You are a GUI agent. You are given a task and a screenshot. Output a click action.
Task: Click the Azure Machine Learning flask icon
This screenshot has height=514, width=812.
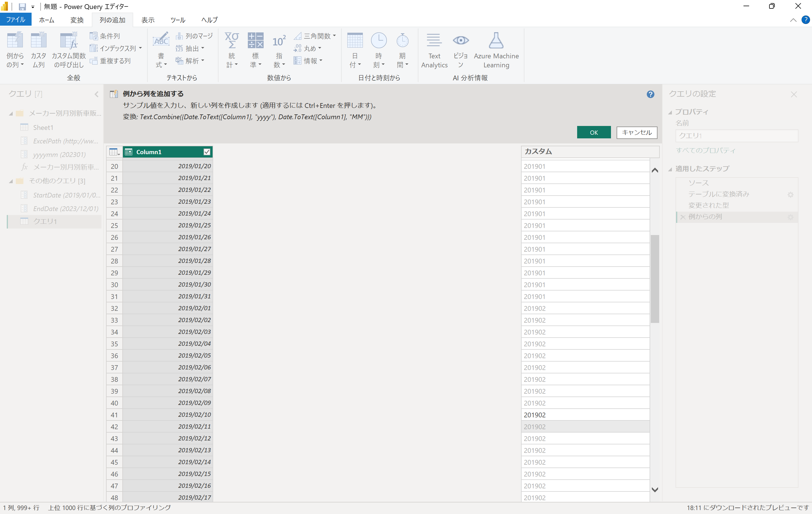[496, 41]
